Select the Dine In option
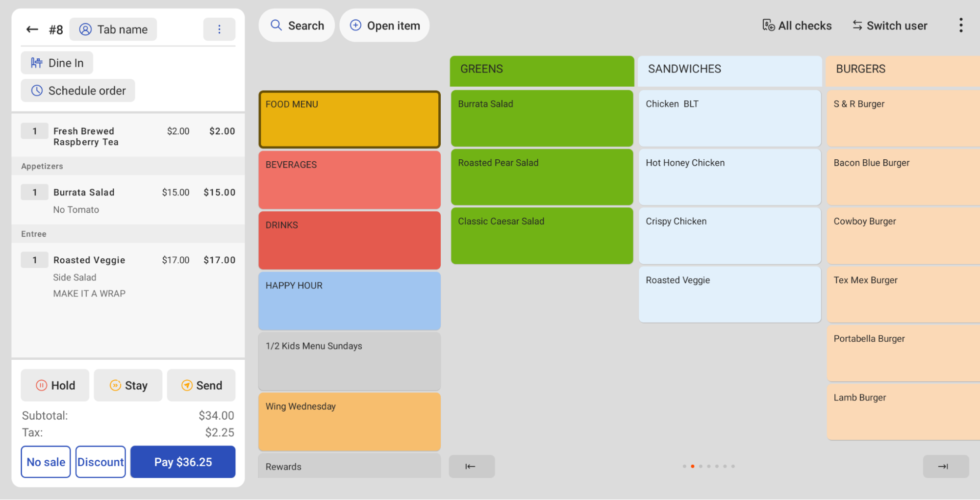980x500 pixels. pos(56,63)
